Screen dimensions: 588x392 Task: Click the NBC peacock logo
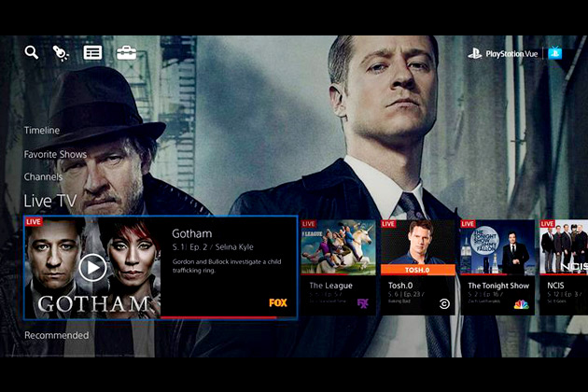pos(521,304)
